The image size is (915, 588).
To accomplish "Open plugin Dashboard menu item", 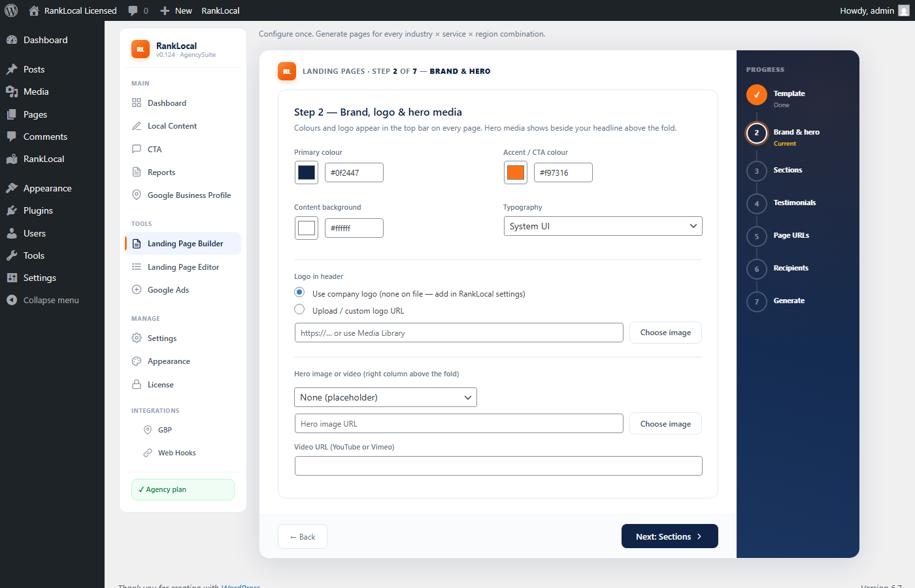I will click(183, 103).
